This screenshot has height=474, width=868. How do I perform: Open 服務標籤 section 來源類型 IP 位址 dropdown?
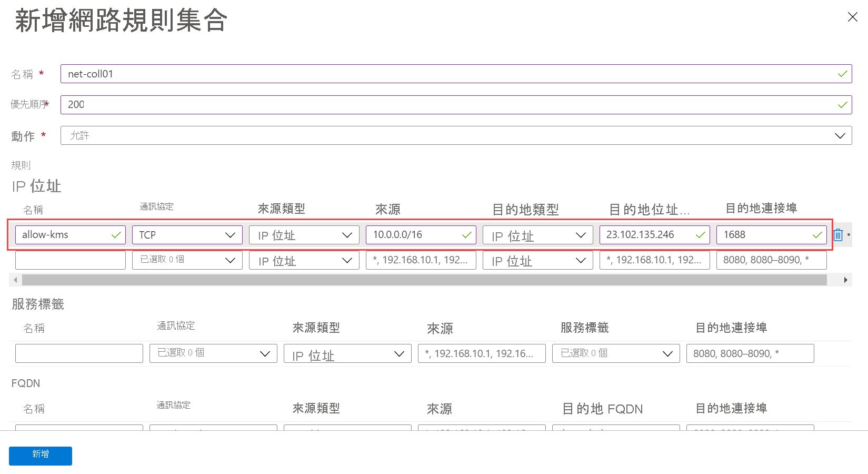[347, 353]
